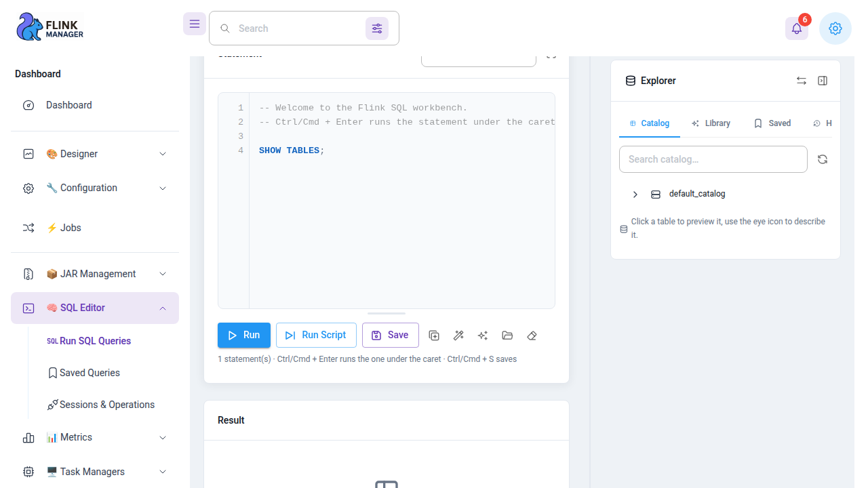
Task: Open Saved Queries menu item
Action: pos(90,373)
